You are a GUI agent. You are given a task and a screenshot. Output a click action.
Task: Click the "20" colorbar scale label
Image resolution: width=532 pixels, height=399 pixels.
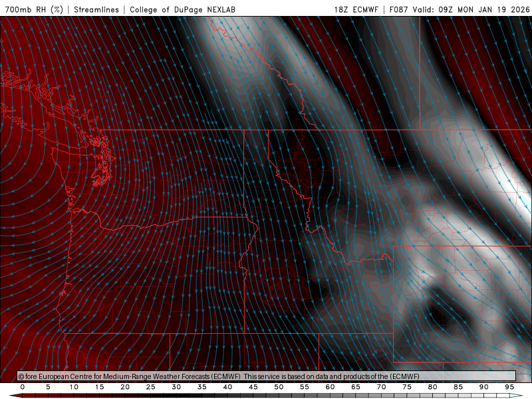tap(125, 387)
